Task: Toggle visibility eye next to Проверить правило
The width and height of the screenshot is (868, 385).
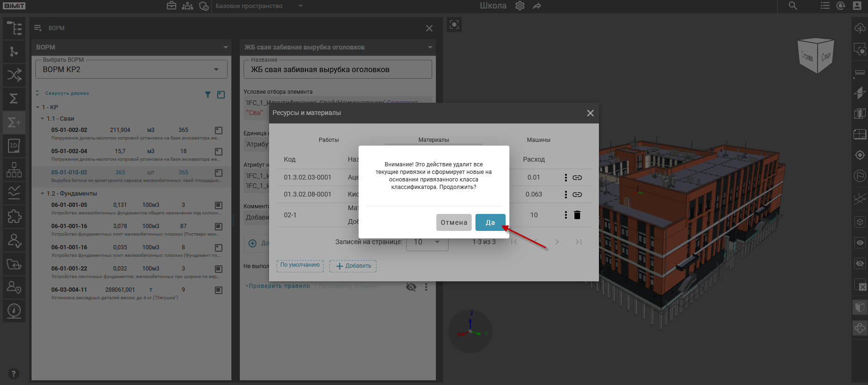Action: 411,287
